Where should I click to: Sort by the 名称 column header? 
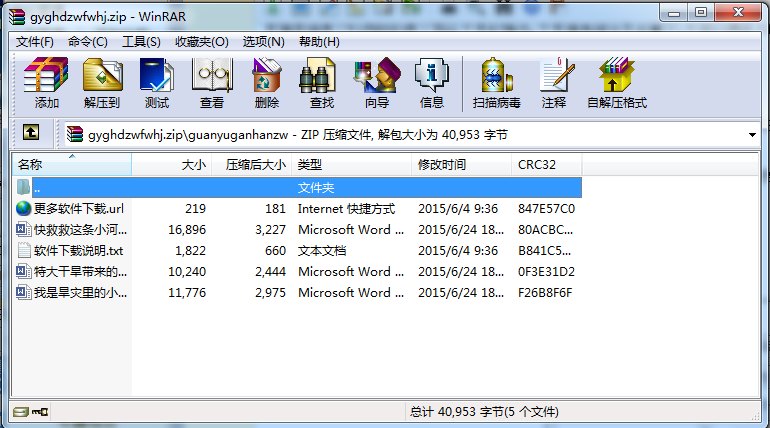click(x=72, y=164)
